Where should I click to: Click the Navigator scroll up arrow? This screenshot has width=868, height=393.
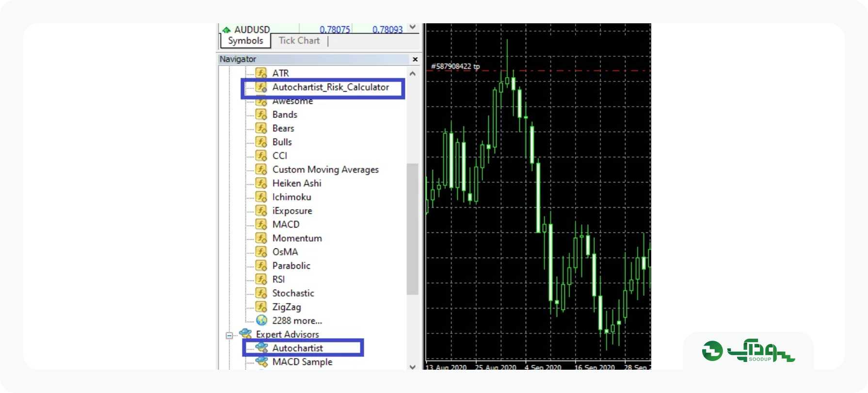tap(413, 74)
